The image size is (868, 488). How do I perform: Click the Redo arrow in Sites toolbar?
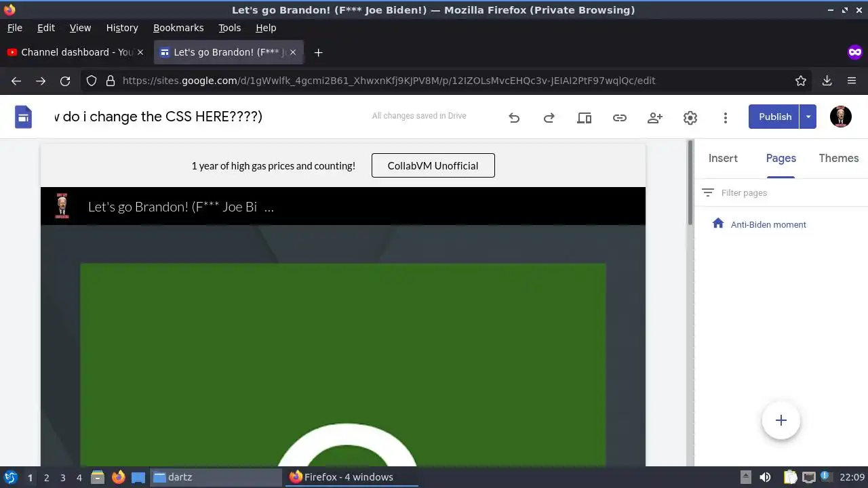549,117
